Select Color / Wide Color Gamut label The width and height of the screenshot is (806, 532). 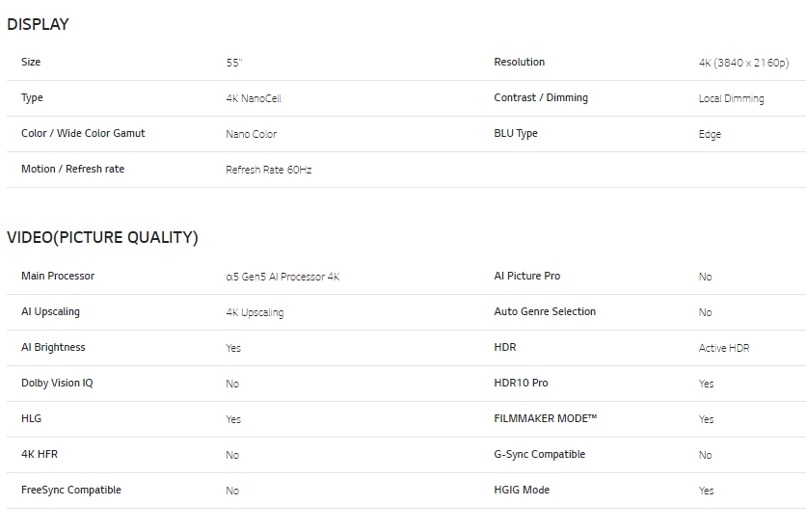point(83,133)
